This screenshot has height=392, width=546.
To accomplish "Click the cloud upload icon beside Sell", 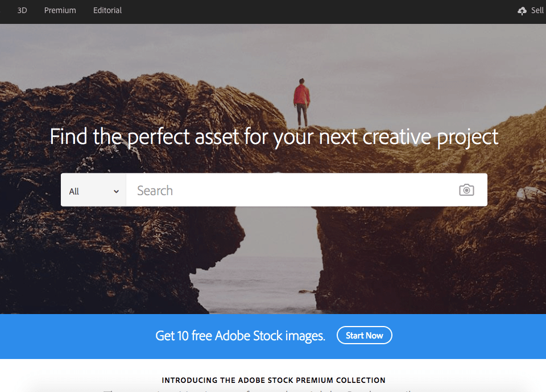I will point(522,11).
